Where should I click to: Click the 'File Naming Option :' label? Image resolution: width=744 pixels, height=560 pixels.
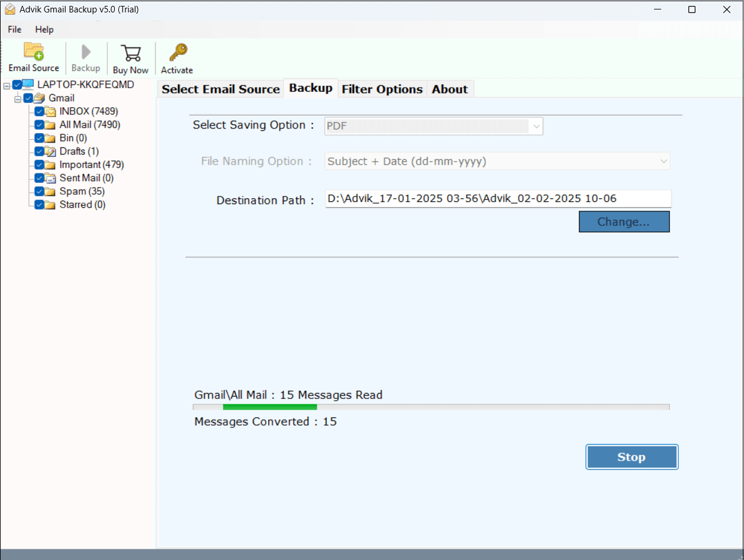pyautogui.click(x=256, y=161)
